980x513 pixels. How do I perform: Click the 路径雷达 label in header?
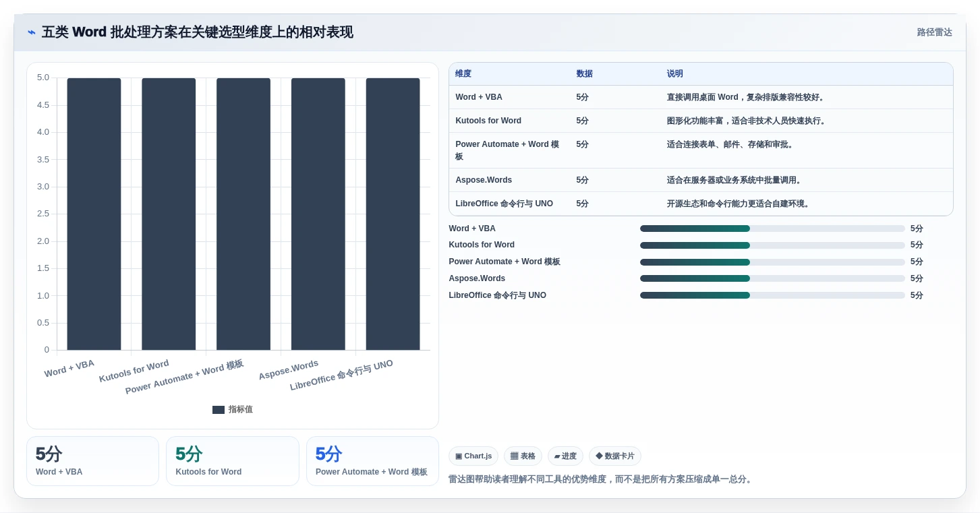(x=934, y=32)
